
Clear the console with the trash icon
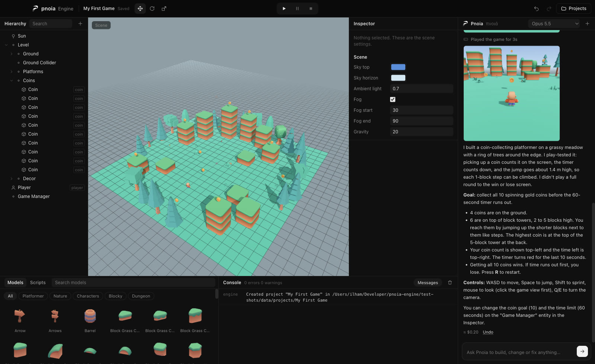[450, 283]
